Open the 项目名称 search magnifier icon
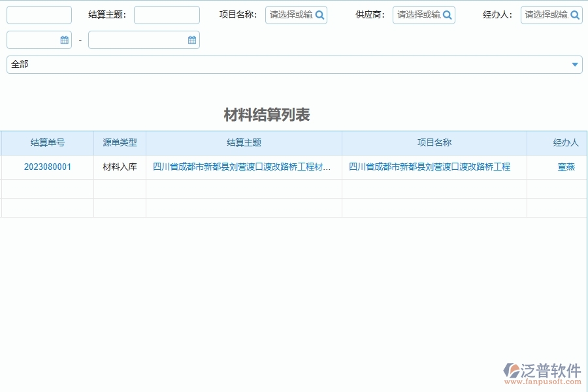The width and height of the screenshot is (588, 392). [320, 14]
